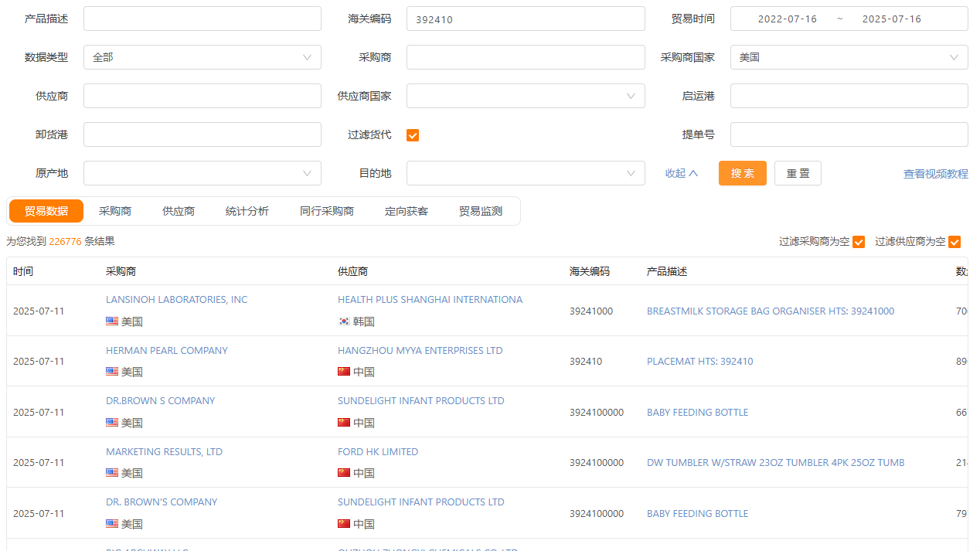Click the US flag under DR. BROWN'S COMPANY
The height and width of the screenshot is (551, 980).
click(x=112, y=524)
